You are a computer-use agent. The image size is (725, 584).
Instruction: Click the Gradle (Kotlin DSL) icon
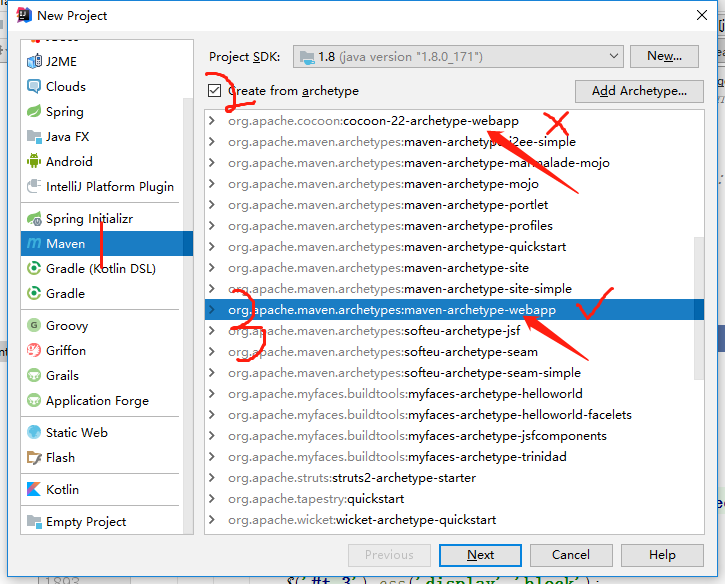coord(34,268)
